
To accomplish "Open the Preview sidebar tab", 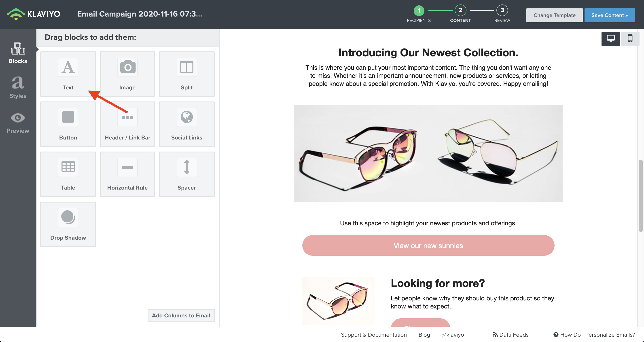I will 18,123.
